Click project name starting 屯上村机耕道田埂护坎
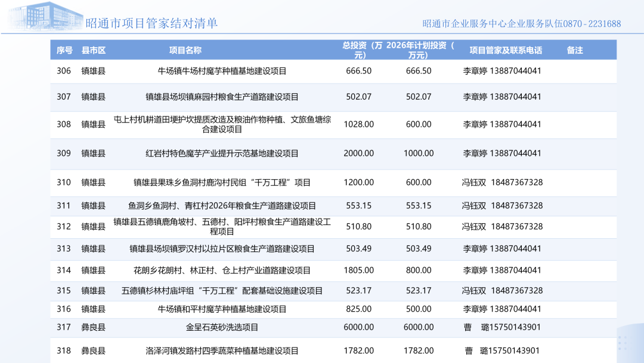Viewport: 644px width, 363px height. 222,124
